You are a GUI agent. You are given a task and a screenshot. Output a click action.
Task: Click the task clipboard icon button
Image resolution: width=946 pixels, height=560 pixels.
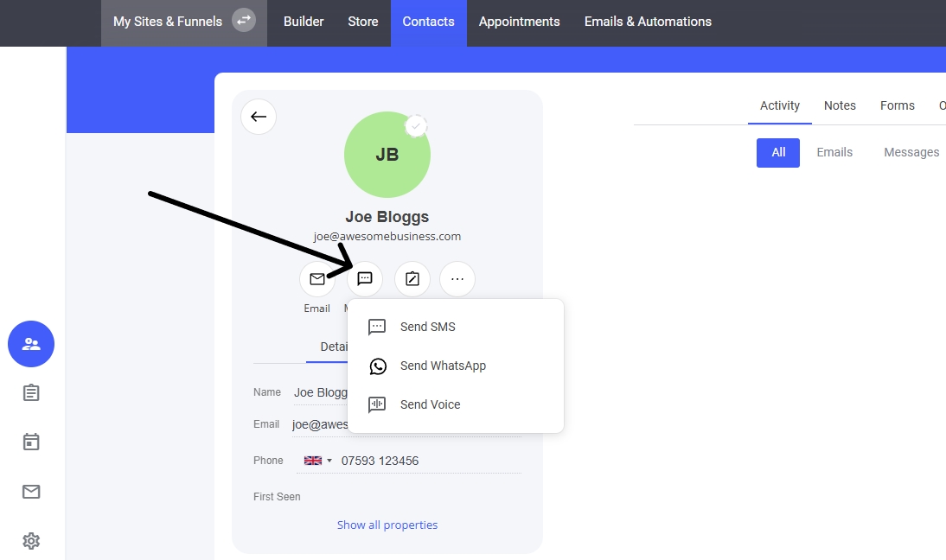click(412, 279)
